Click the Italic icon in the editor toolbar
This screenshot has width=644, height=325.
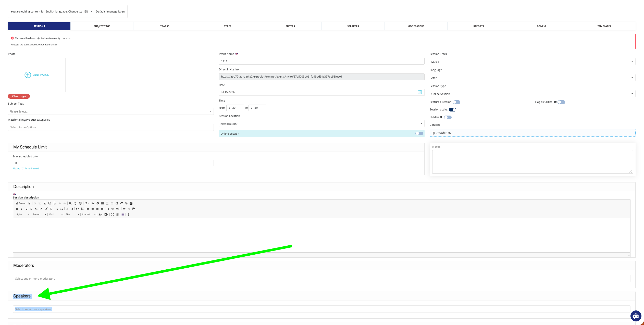click(22, 209)
